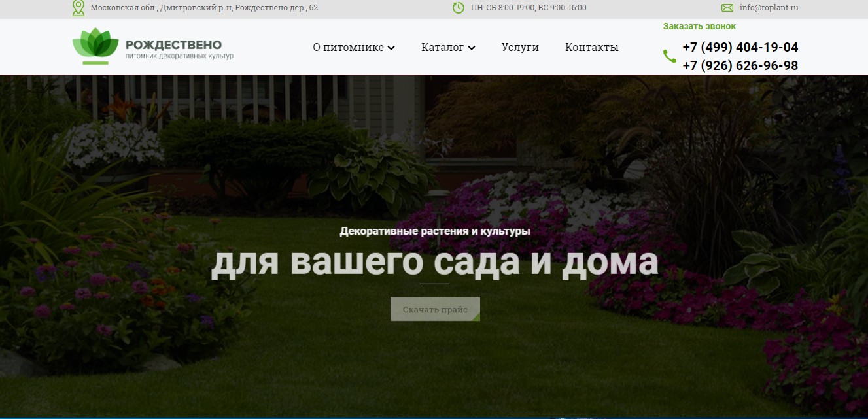This screenshot has width=868, height=419.
Task: Call phone number +7 (926) 626-96-98
Action: click(740, 65)
